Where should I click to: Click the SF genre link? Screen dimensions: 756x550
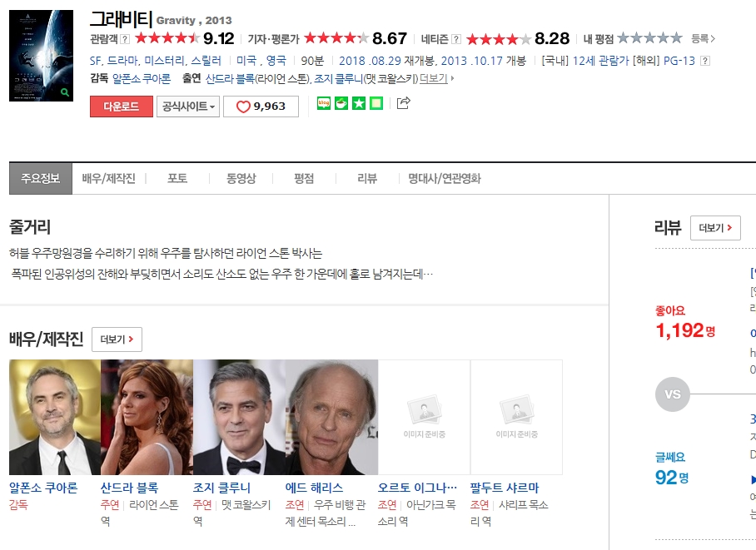pyautogui.click(x=96, y=61)
